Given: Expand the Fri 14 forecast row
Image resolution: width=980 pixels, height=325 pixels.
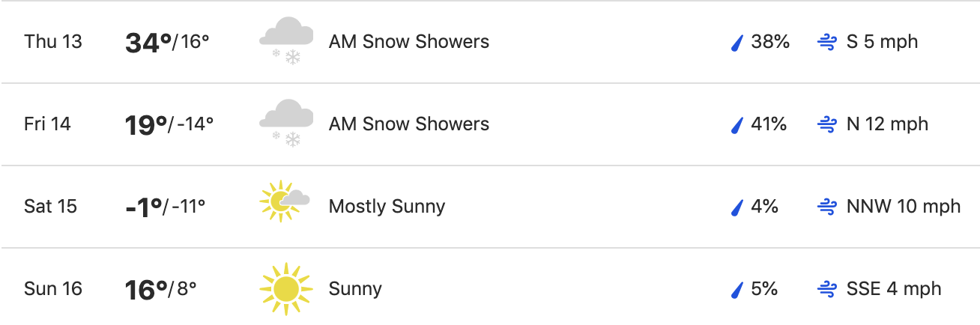Looking at the screenshot, I should (x=490, y=124).
